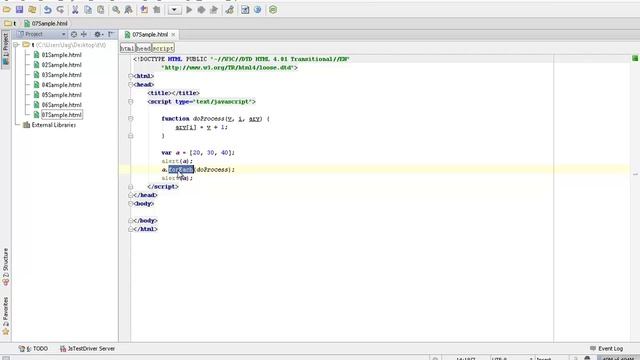Viewport: 640px width, 360px height.
Task: Click the Open folder toolbar icon
Action: click(x=7, y=9)
